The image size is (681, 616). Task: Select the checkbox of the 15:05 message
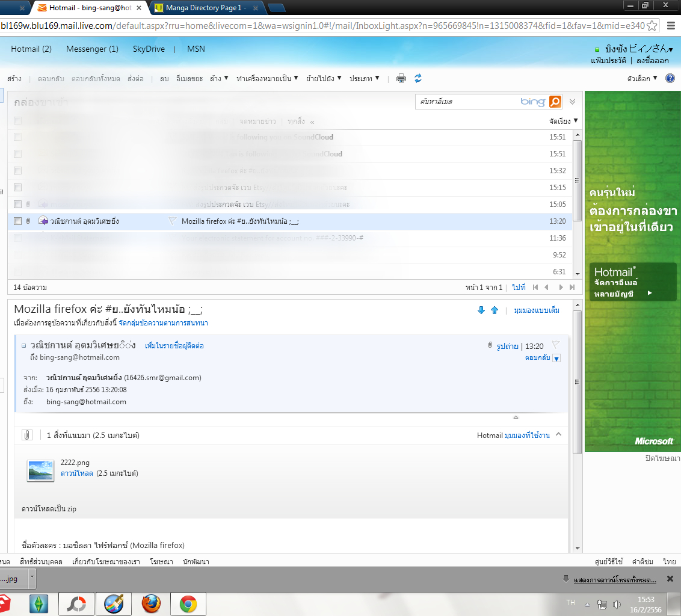(18, 204)
